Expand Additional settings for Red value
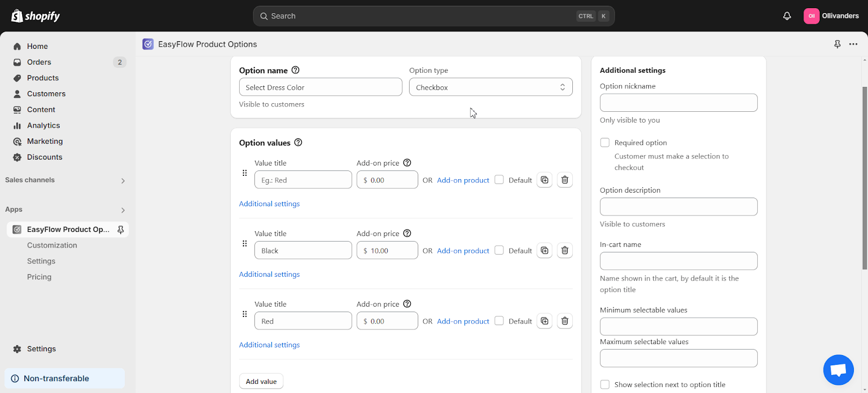The height and width of the screenshot is (393, 868). point(269,345)
